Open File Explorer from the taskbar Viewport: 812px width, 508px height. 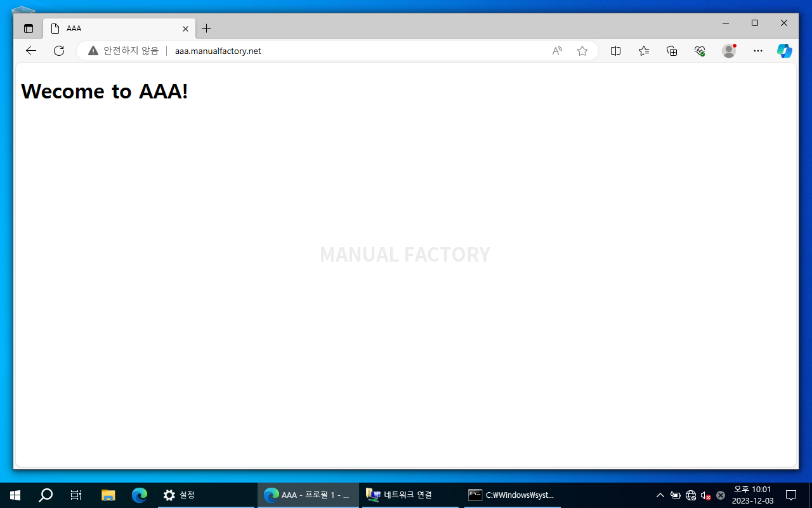click(x=108, y=495)
